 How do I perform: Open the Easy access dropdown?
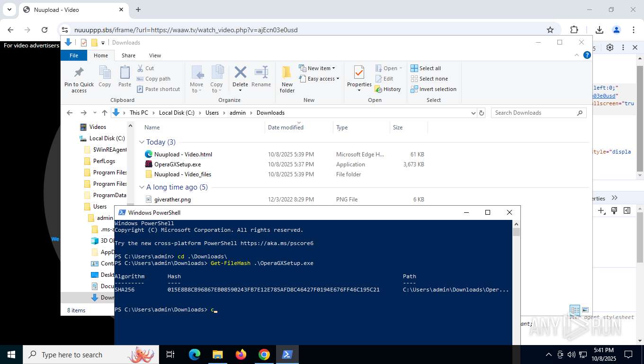point(319,79)
